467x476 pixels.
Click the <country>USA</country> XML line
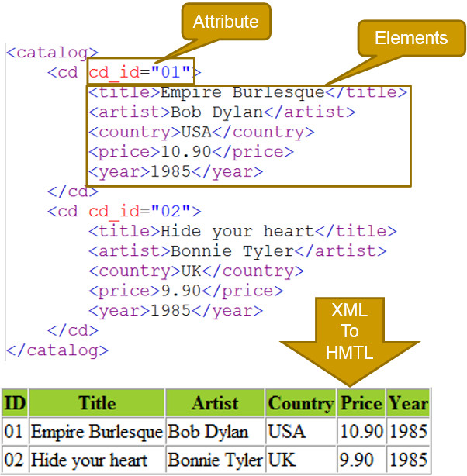(202, 133)
